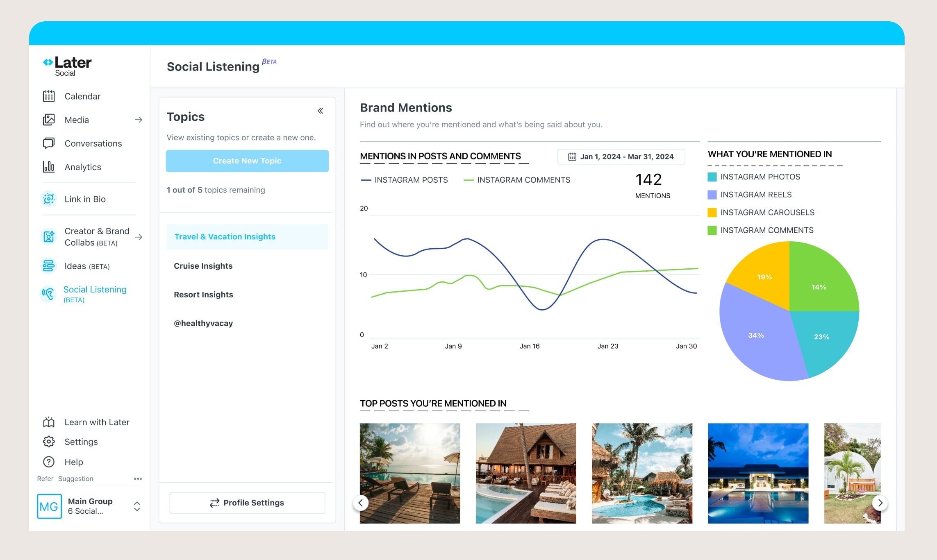Open the three-dots more menu by Suggestion
Viewport: 937px width, 560px height.
coord(138,478)
